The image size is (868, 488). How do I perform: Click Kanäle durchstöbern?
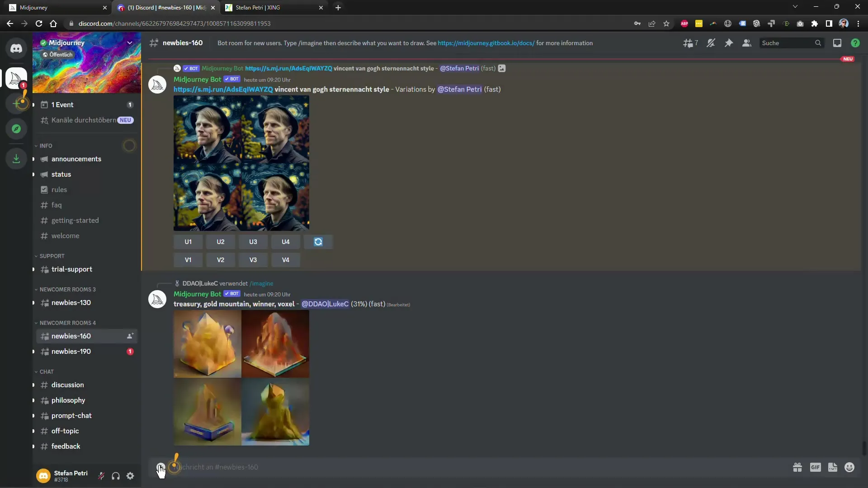[x=86, y=120]
